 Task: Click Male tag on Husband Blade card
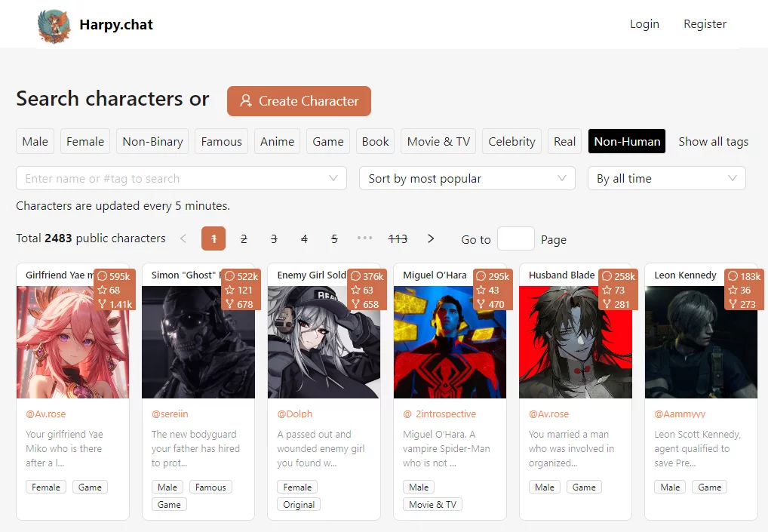pyautogui.click(x=545, y=487)
